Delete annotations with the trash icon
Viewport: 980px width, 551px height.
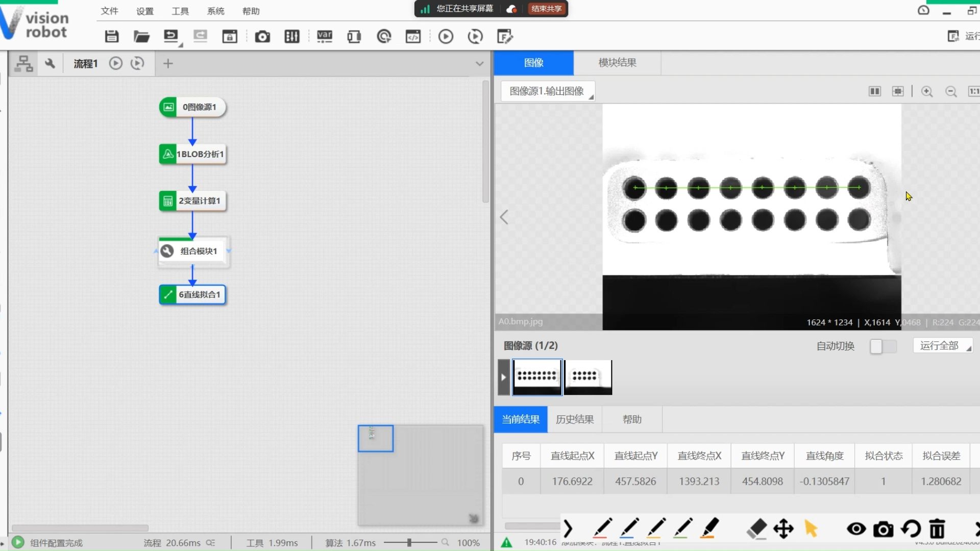(x=937, y=529)
